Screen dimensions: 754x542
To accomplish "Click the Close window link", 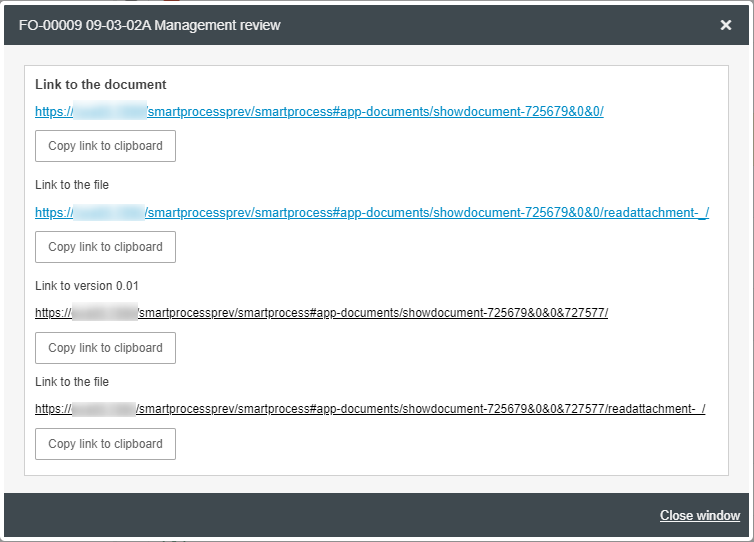I will pos(699,516).
